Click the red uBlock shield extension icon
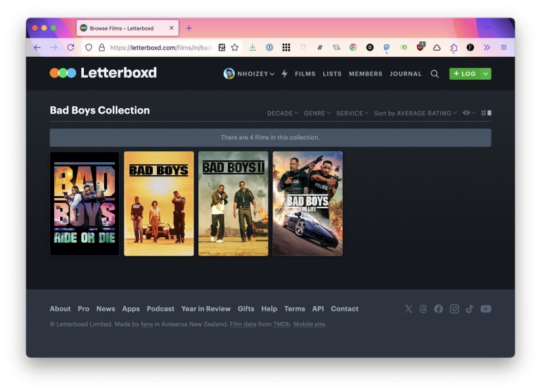Image resolution: width=541 pixels, height=392 pixels. (x=421, y=47)
